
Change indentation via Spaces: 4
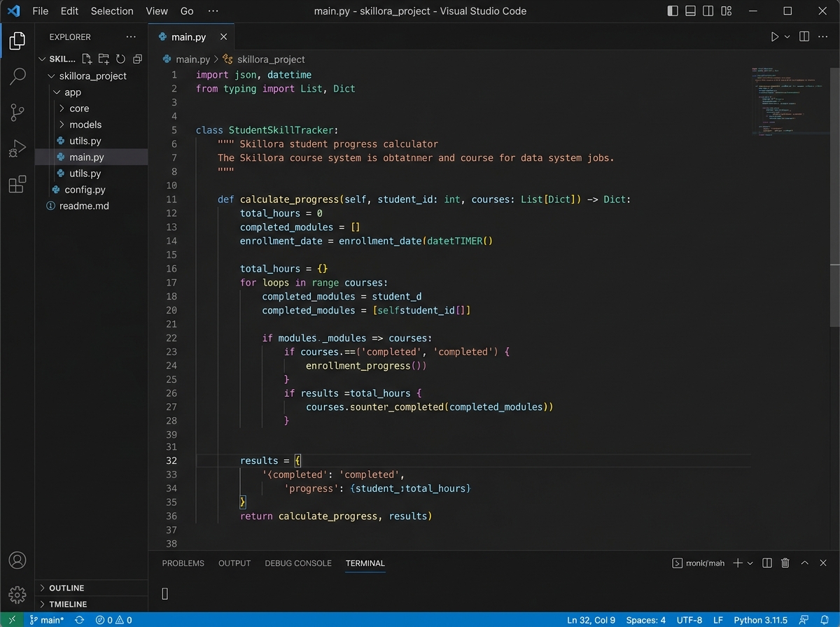click(x=646, y=620)
